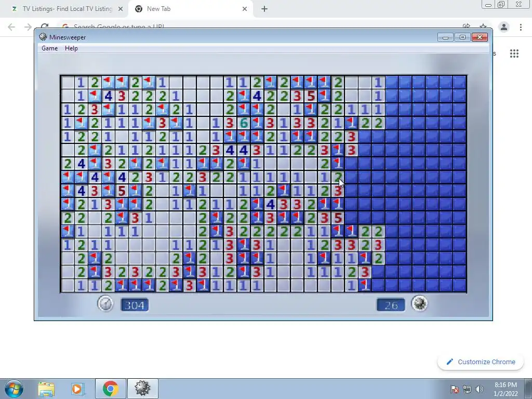Click the elapsed time value 304

(135, 305)
